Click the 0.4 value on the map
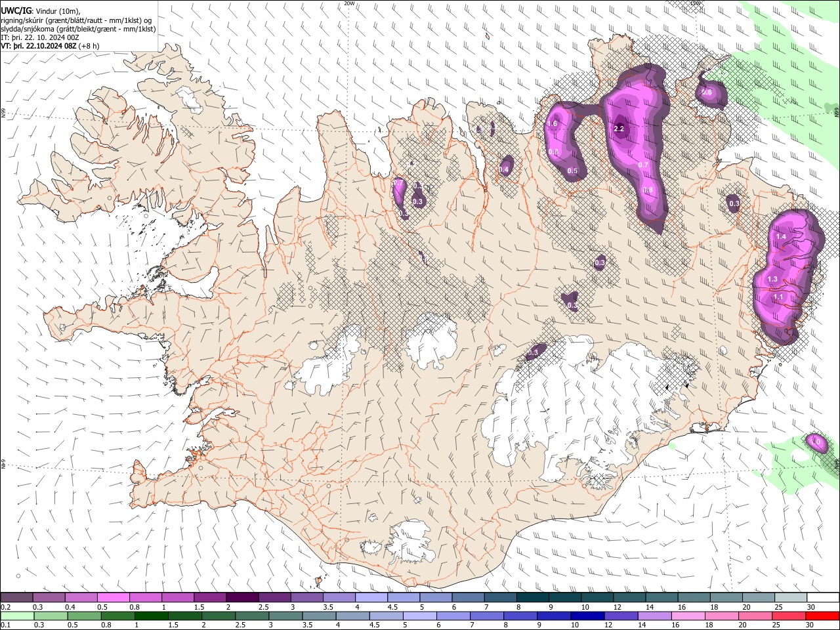840x630 pixels. click(504, 170)
